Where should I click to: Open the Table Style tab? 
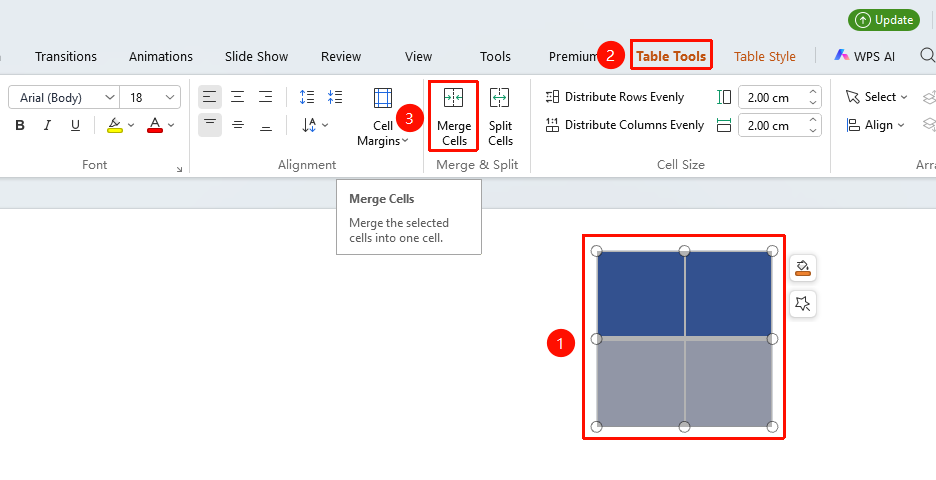tap(765, 56)
